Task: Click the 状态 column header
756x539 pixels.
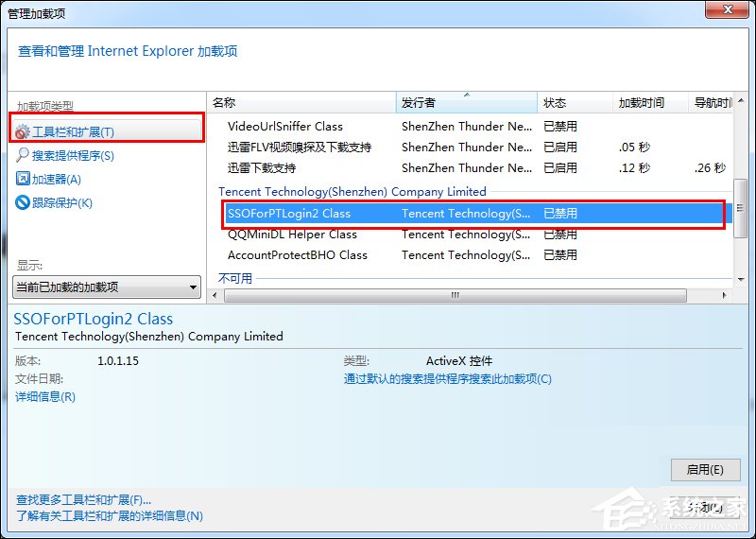Action: (x=574, y=102)
